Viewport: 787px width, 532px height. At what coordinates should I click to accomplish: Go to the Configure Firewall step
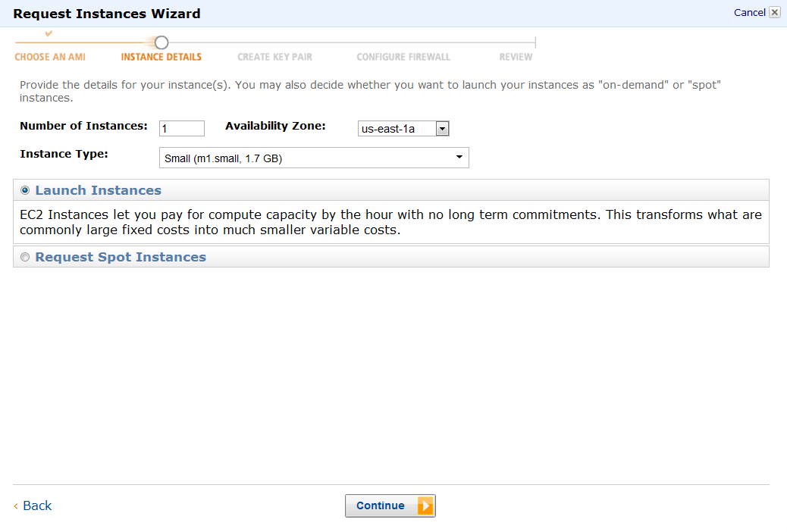[403, 57]
